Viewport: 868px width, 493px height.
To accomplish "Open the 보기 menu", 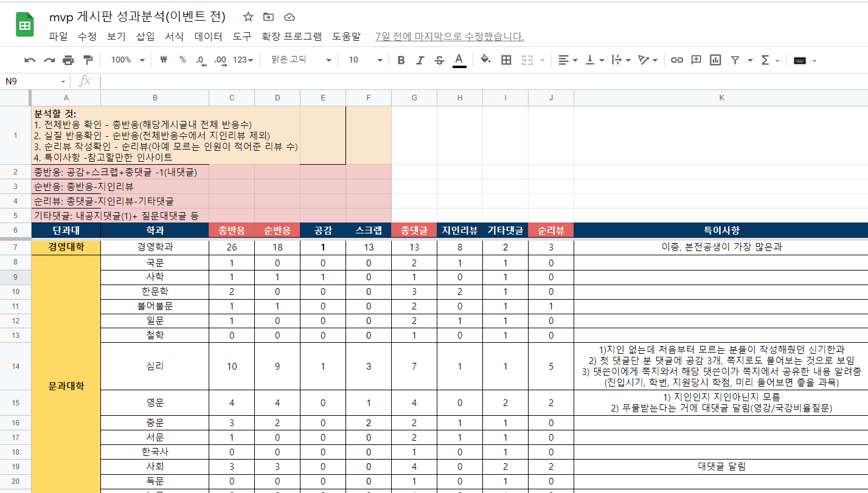I will pos(116,36).
